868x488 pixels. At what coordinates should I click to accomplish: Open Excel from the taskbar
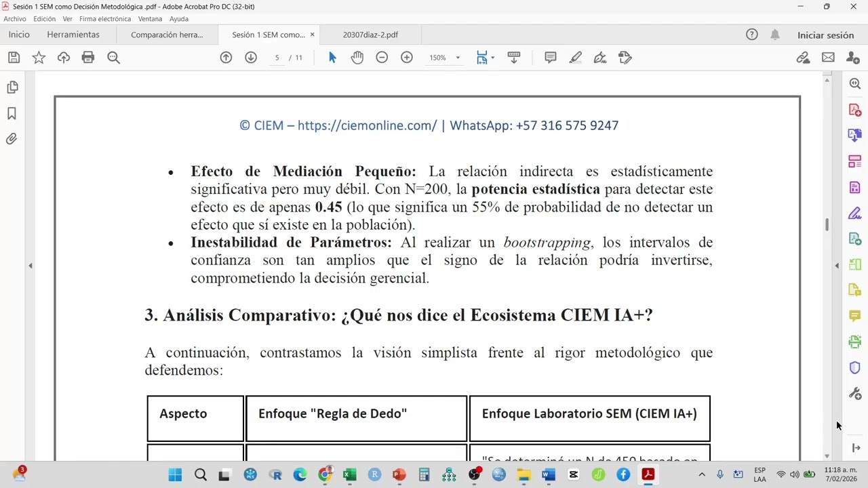(349, 474)
